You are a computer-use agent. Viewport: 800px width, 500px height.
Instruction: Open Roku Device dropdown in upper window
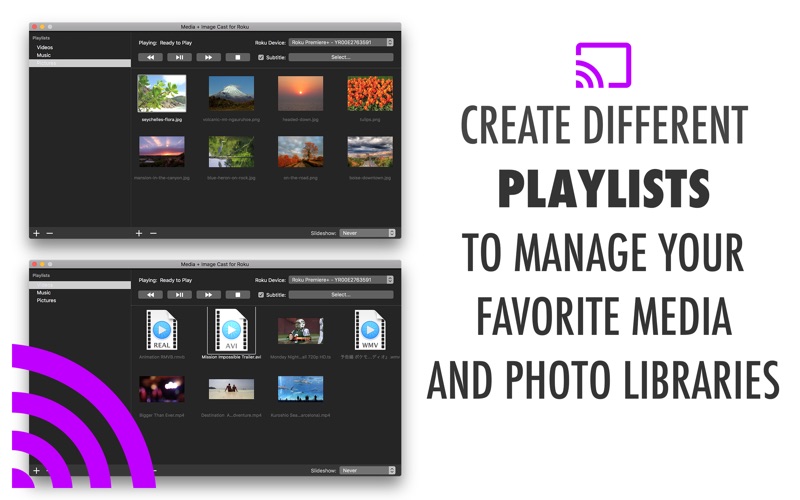pos(341,42)
